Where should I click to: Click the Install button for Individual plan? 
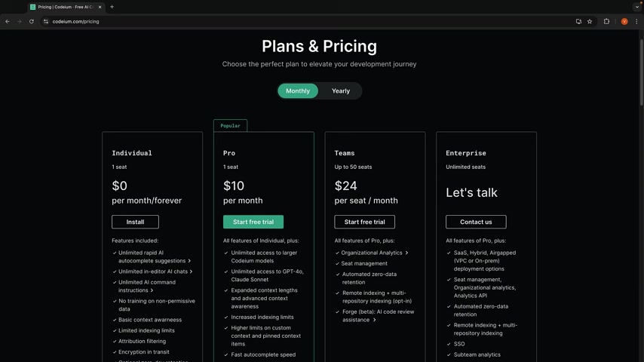[x=135, y=222]
